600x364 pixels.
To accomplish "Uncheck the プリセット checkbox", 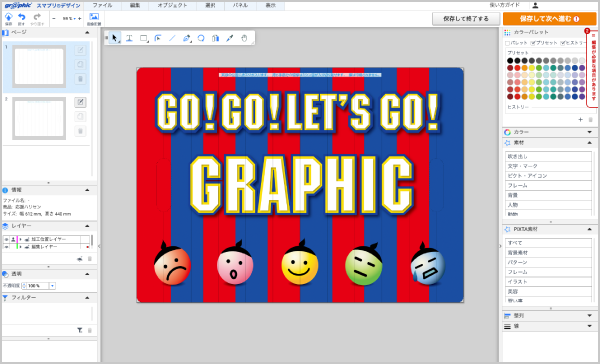I will pyautogui.click(x=533, y=43).
